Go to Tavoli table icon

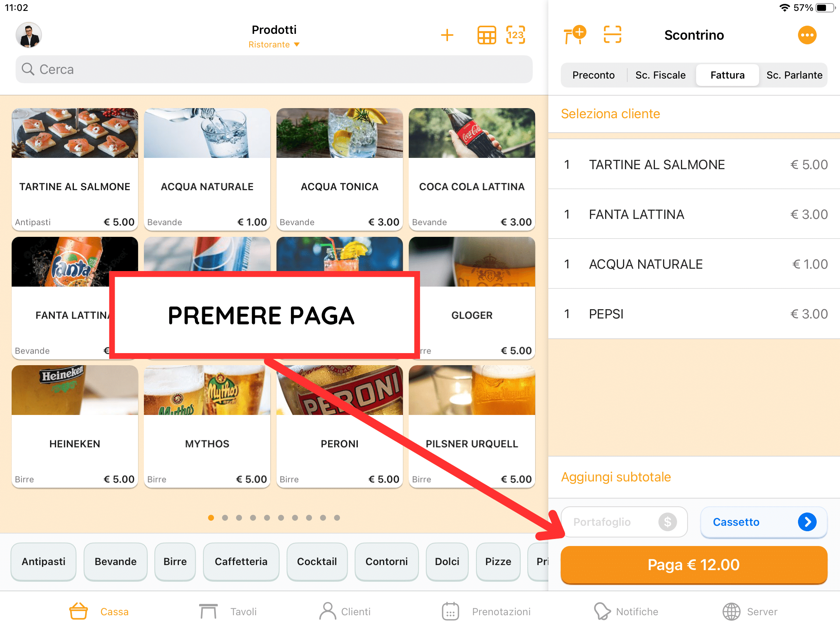pyautogui.click(x=208, y=611)
